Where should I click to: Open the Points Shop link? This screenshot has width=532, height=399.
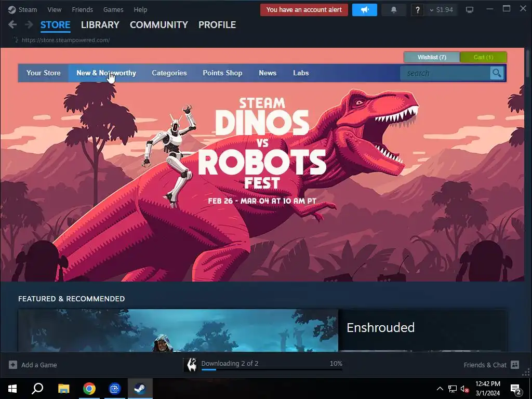[x=222, y=73]
